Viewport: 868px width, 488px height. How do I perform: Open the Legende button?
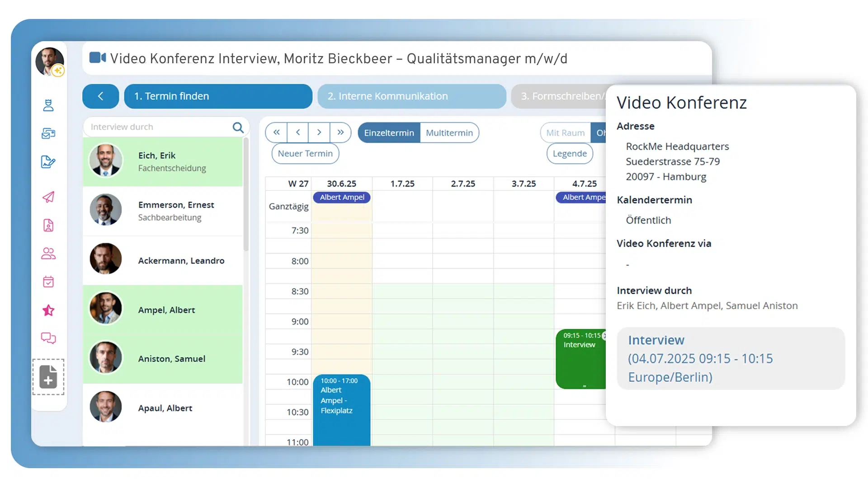click(569, 154)
